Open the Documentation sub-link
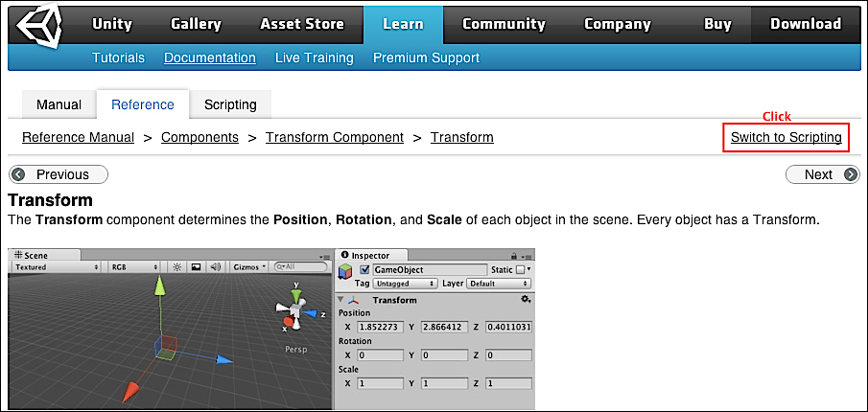Image resolution: width=868 pixels, height=412 pixels. (210, 57)
